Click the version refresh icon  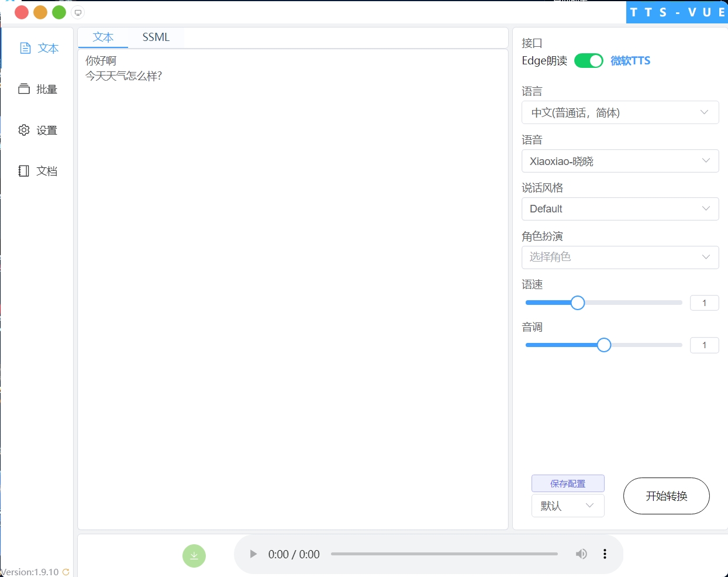point(65,572)
